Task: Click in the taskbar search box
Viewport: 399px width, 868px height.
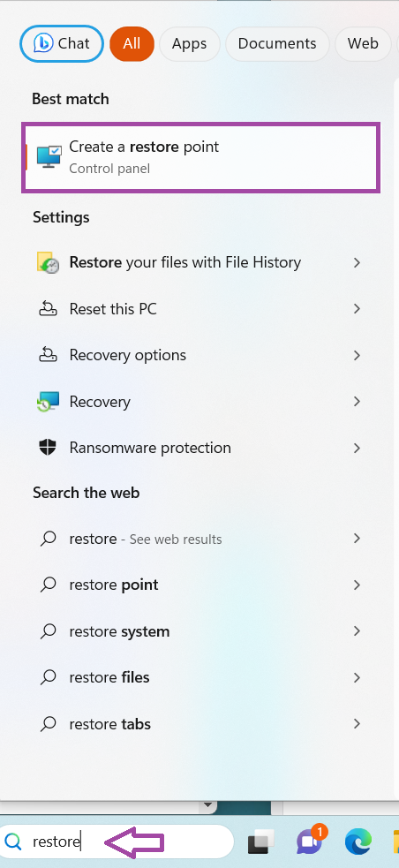Action: [x=117, y=842]
